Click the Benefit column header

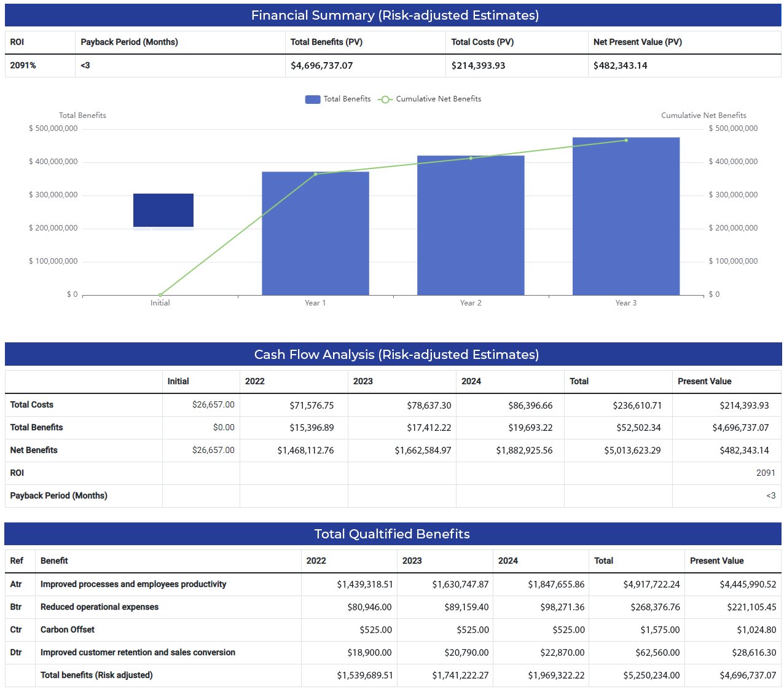[x=54, y=561]
